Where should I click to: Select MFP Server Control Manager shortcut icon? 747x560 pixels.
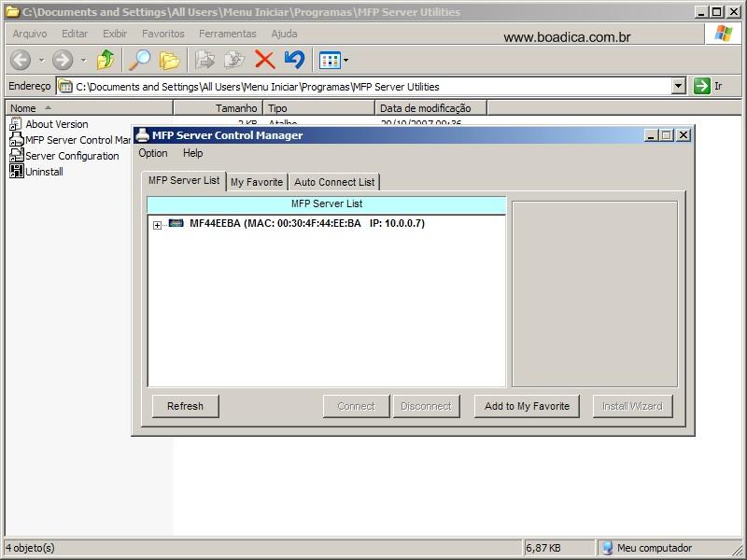pyautogui.click(x=16, y=139)
